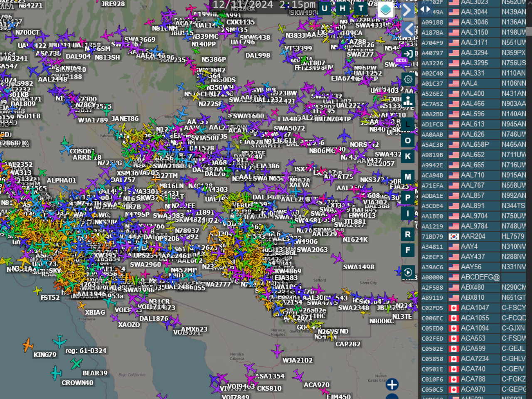
Task: Toggle isolate mode with the I button
Action: coord(408,214)
